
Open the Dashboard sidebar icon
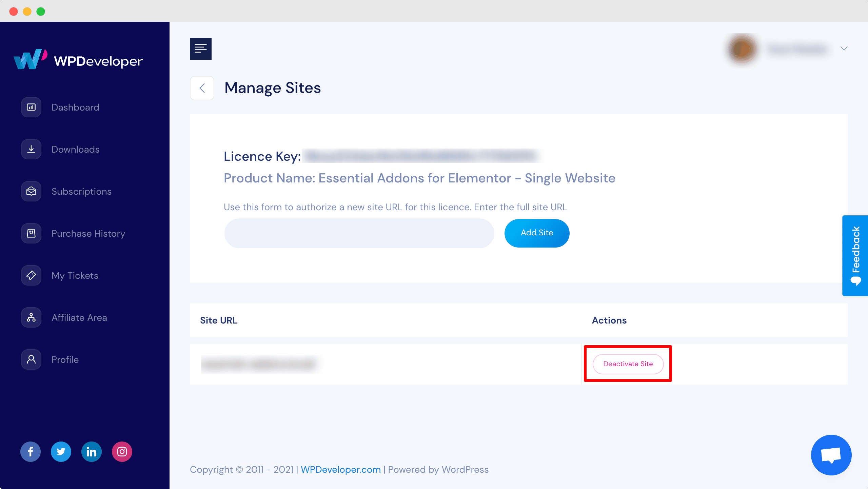31,107
